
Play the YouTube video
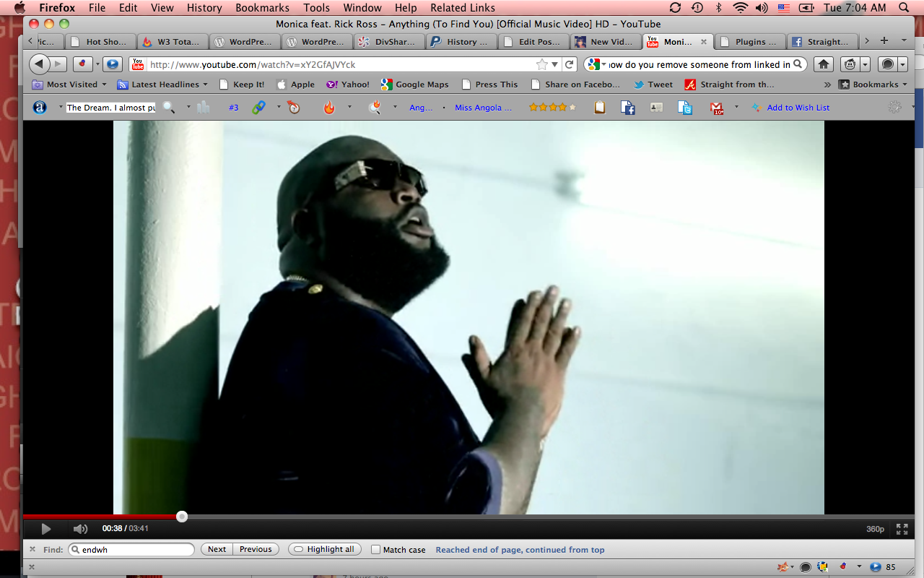click(x=45, y=529)
